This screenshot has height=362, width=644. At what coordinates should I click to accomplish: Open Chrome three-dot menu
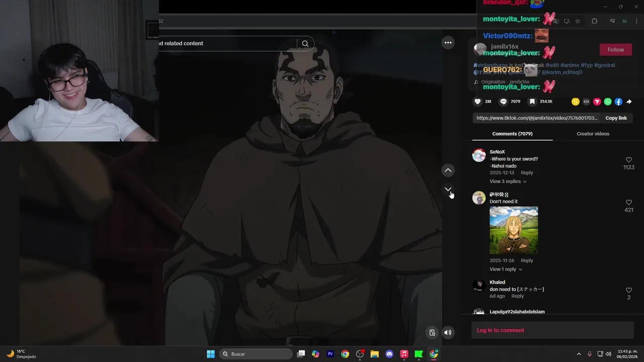pos(635,21)
